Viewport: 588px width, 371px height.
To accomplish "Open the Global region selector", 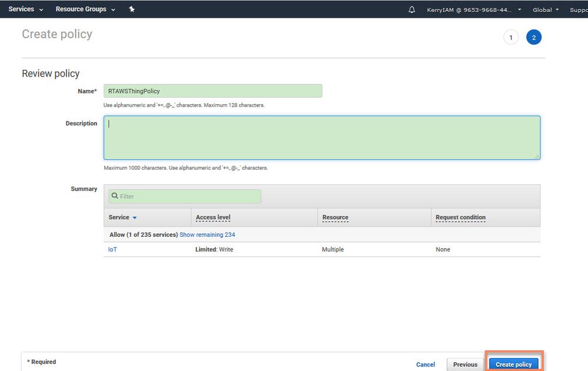I will (546, 10).
